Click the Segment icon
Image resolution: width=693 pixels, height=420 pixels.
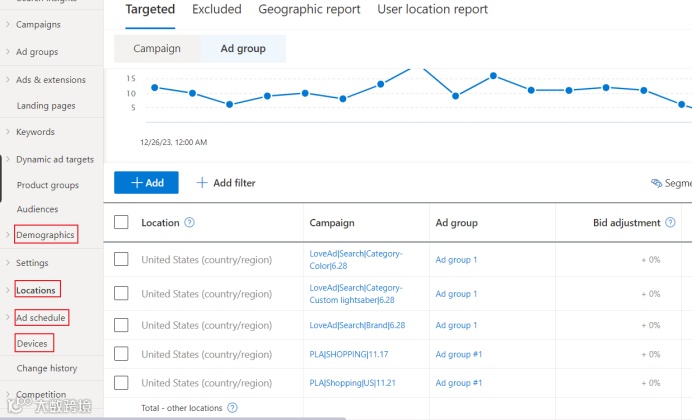point(656,184)
